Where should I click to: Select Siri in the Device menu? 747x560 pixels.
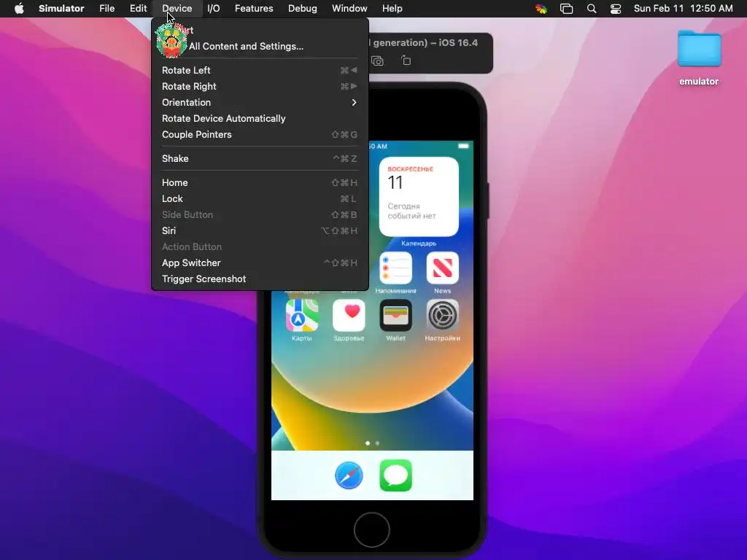point(260,231)
